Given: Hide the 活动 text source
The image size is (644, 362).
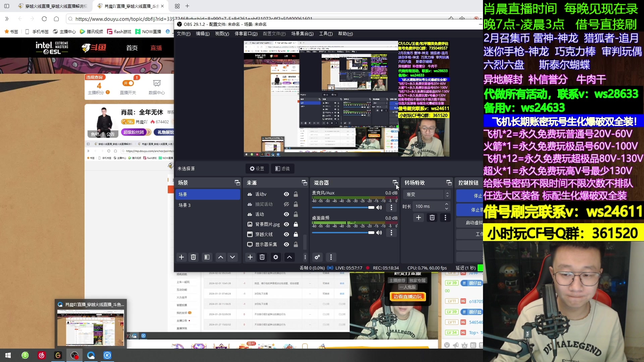Looking at the screenshot, I should (286, 214).
